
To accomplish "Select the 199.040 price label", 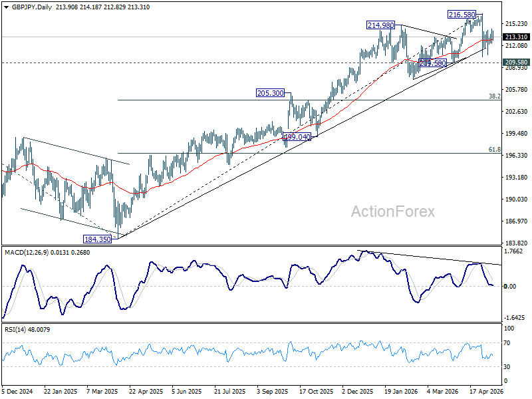I will click(297, 137).
